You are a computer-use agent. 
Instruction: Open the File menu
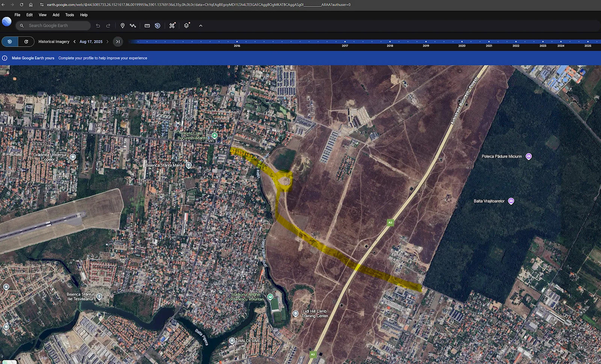(17, 15)
